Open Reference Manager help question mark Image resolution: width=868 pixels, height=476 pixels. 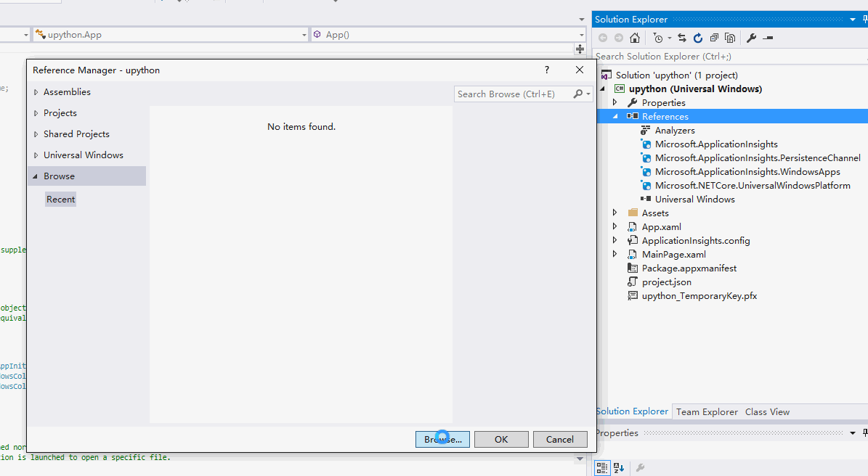point(547,70)
